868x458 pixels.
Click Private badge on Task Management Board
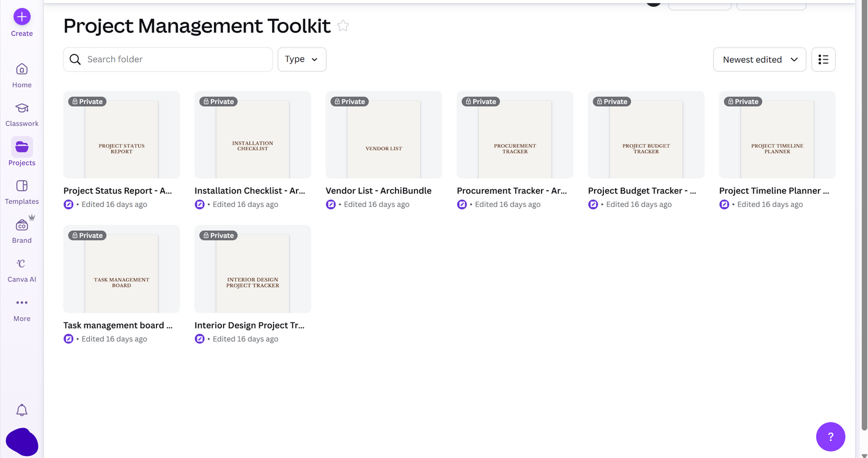(x=87, y=235)
